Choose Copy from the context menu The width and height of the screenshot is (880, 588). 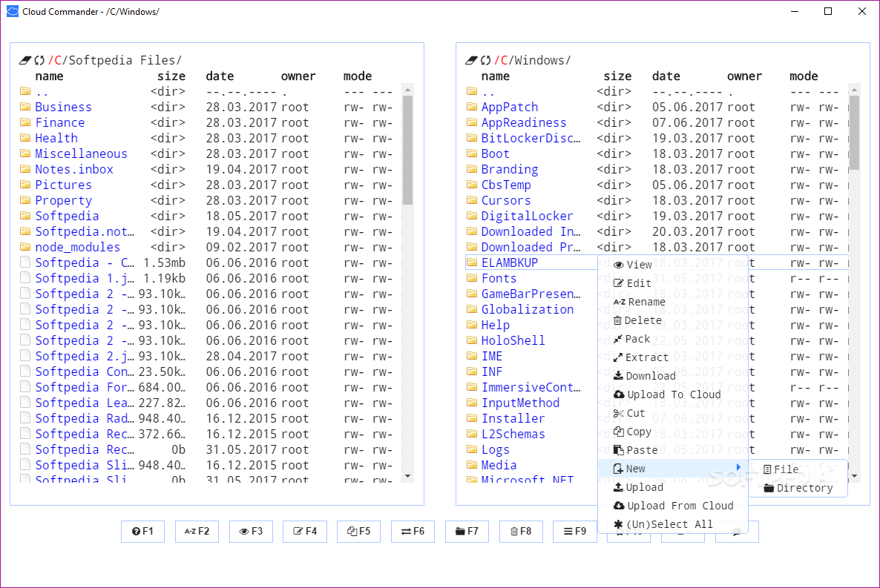tap(673, 432)
